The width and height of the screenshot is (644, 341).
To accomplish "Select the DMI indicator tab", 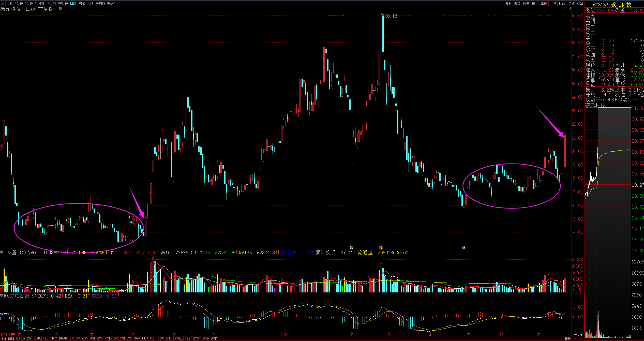I will click(30, 338).
